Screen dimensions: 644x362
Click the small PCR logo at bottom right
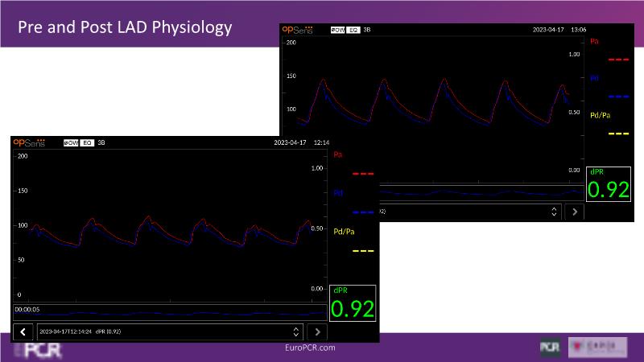[x=550, y=347]
